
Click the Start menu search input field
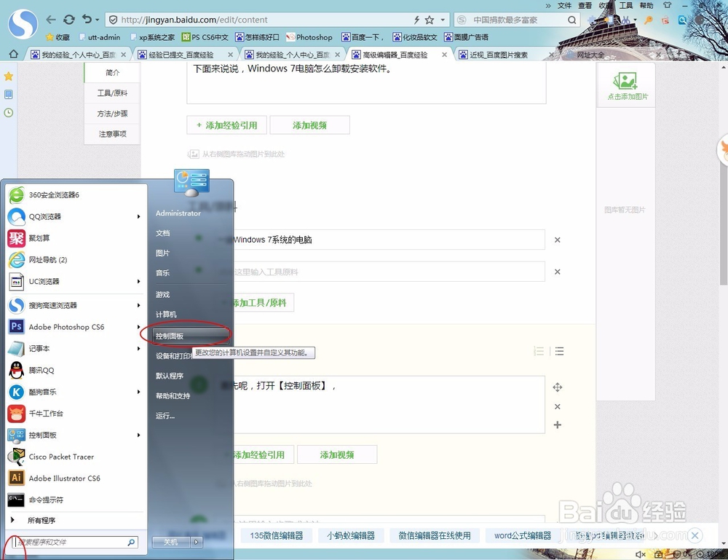point(73,542)
